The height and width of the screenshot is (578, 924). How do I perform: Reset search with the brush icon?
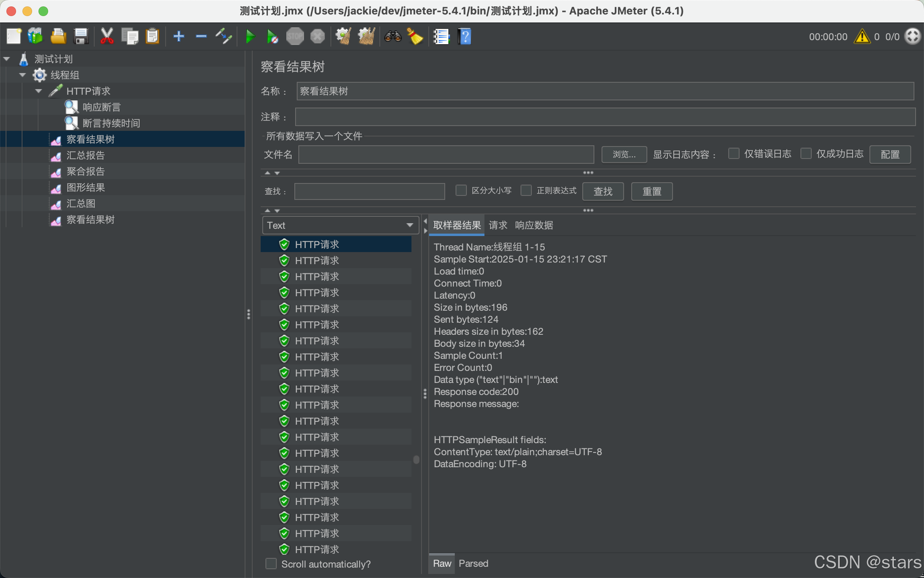click(x=415, y=37)
